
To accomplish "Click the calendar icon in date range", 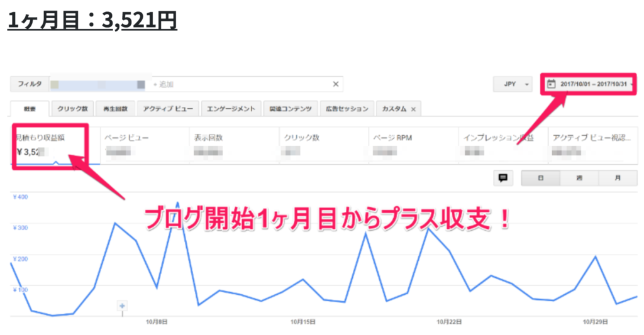I will [x=551, y=84].
